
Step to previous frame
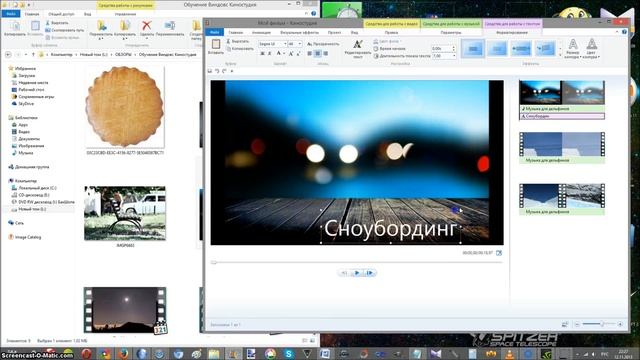344,273
